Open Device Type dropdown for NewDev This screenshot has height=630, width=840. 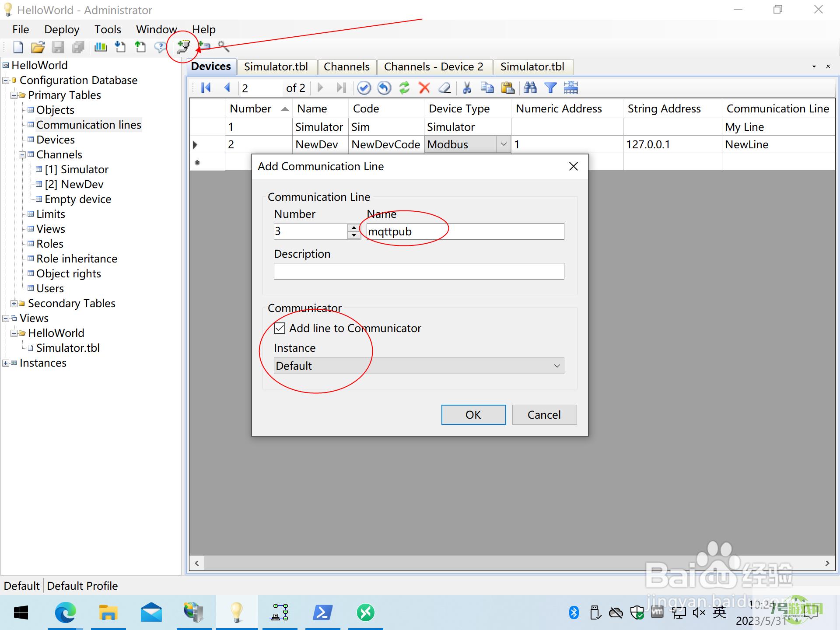pos(504,144)
